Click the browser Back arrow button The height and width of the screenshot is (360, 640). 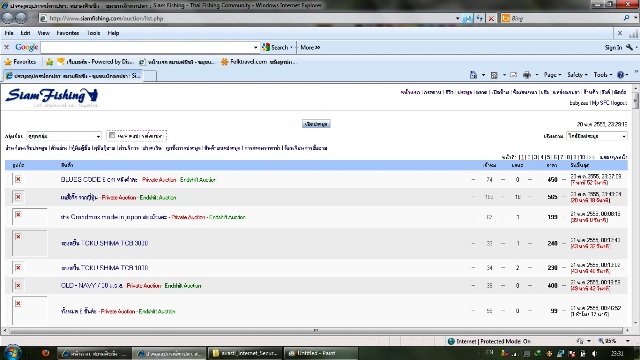[x=8, y=18]
